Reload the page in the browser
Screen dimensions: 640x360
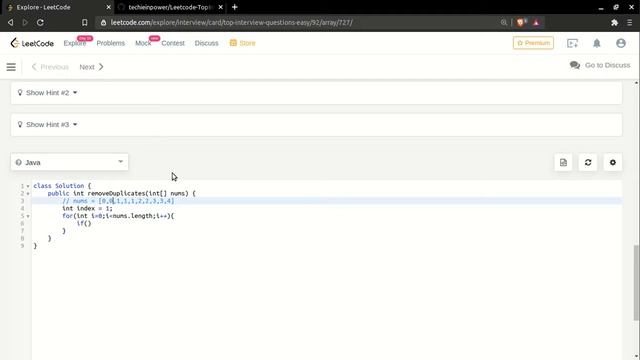pos(40,22)
